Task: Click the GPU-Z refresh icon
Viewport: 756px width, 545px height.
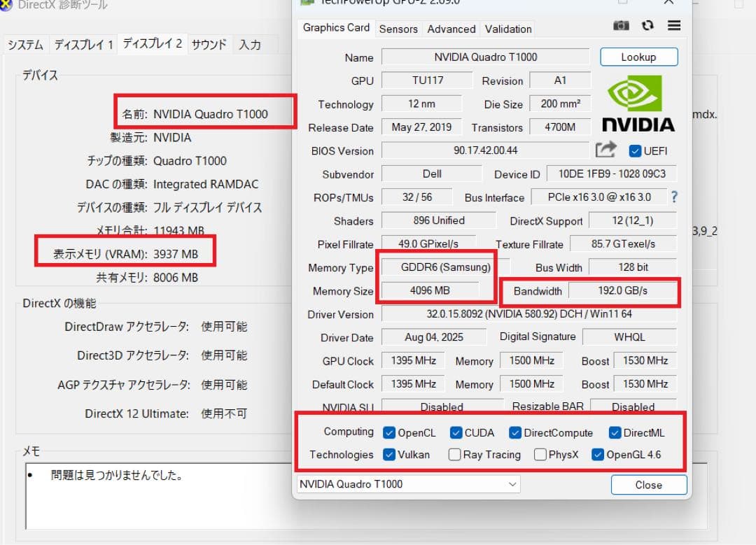Action: point(647,25)
